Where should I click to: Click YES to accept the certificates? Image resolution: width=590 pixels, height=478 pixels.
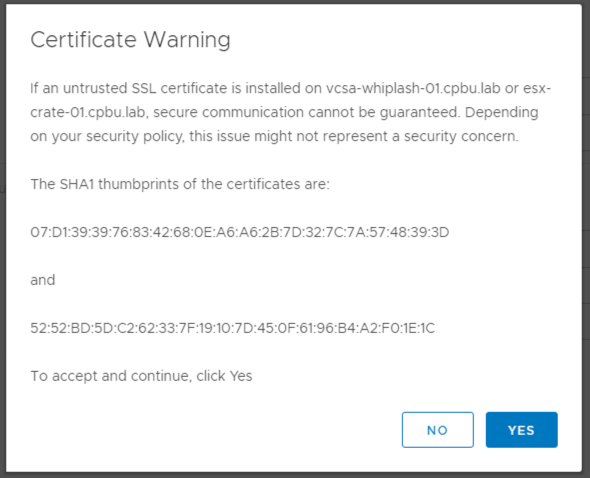click(522, 430)
